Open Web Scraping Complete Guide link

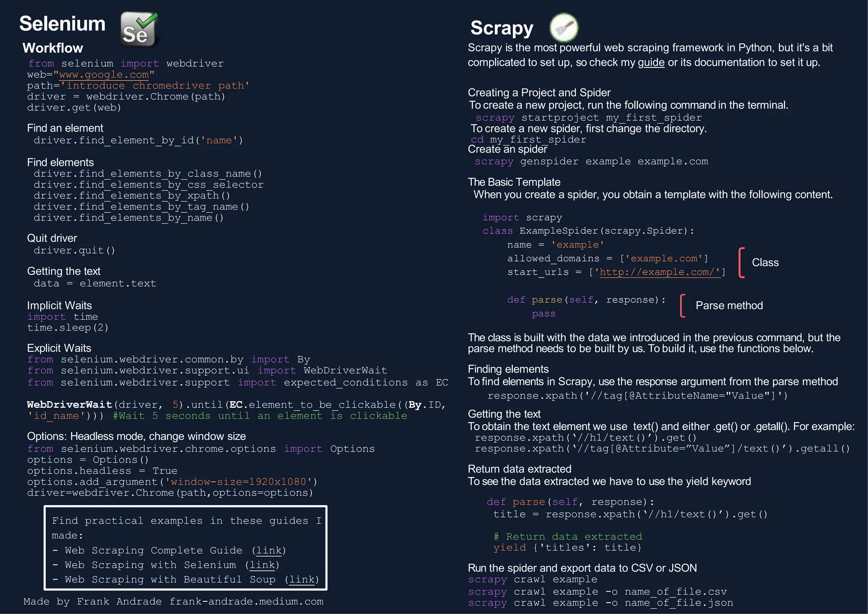pyautogui.click(x=269, y=550)
